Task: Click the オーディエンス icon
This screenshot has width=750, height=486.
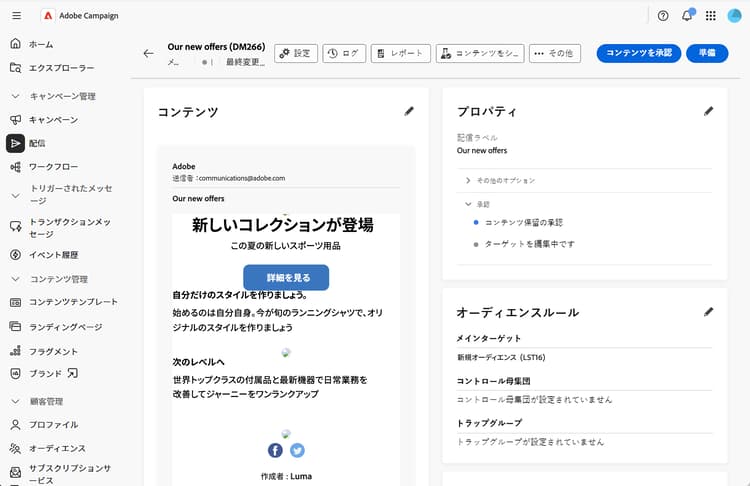Action: click(x=15, y=448)
